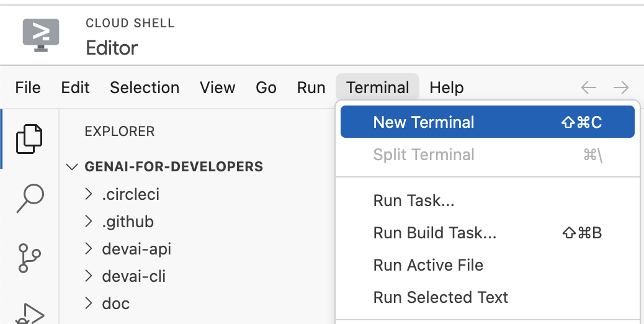
Task: Open Source Control branch icon
Action: [29, 258]
